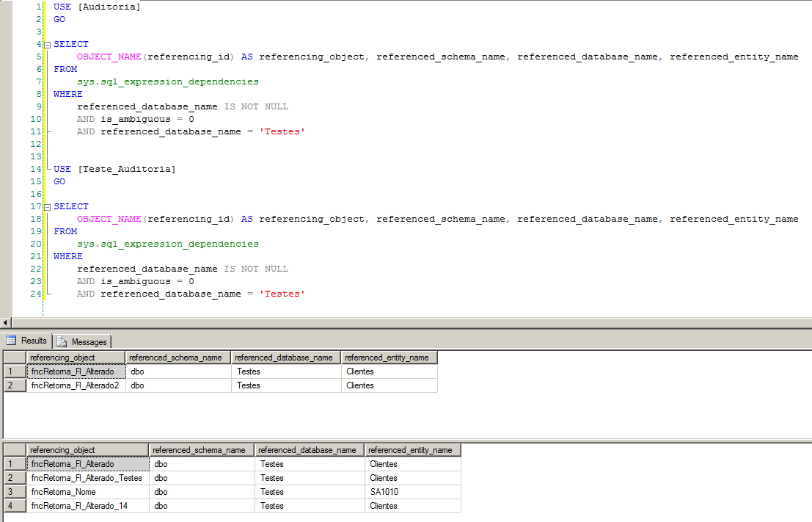
Task: Click 'sys.sql_expression_dependencies' on line 7
Action: click(168, 82)
